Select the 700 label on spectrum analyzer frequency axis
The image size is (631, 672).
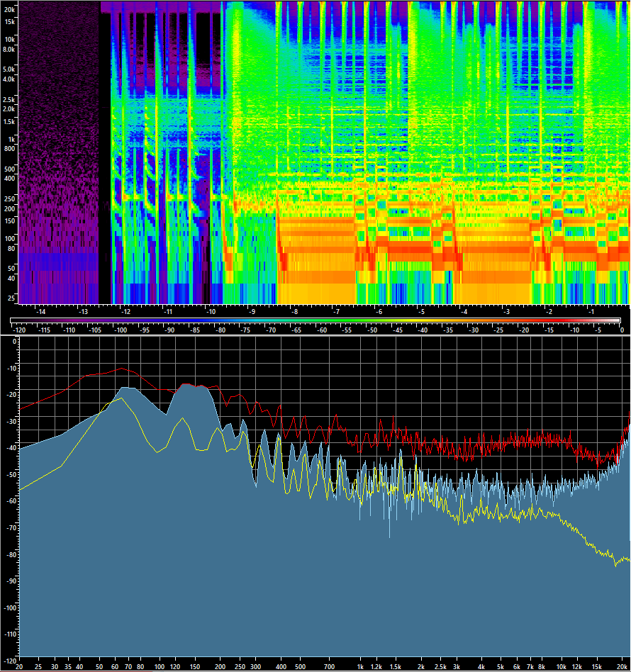tap(329, 667)
